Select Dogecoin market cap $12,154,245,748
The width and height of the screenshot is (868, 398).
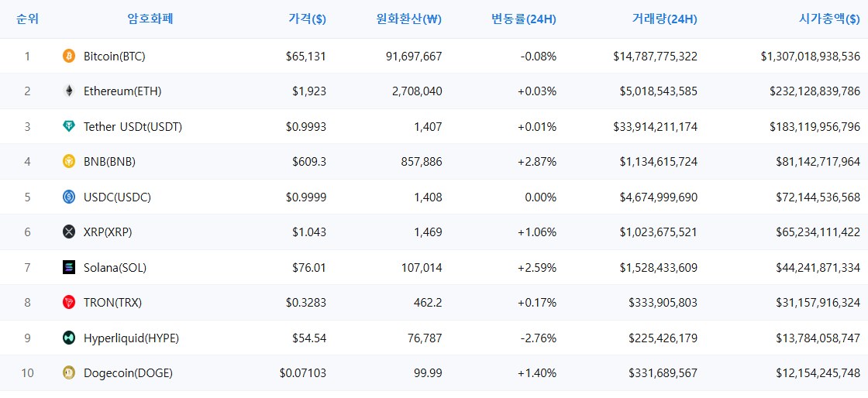(x=818, y=373)
